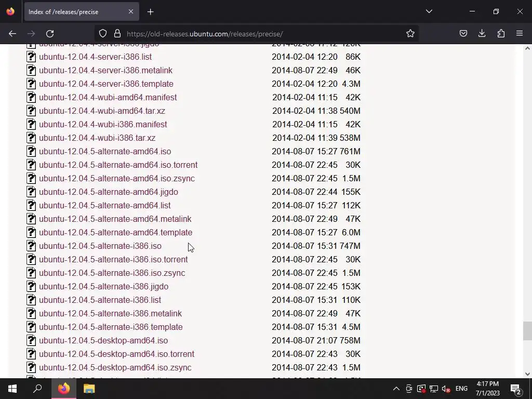Open ubuntu-12.04.5-alternate-amd64.template link
The height and width of the screenshot is (399, 532).
[x=116, y=232]
